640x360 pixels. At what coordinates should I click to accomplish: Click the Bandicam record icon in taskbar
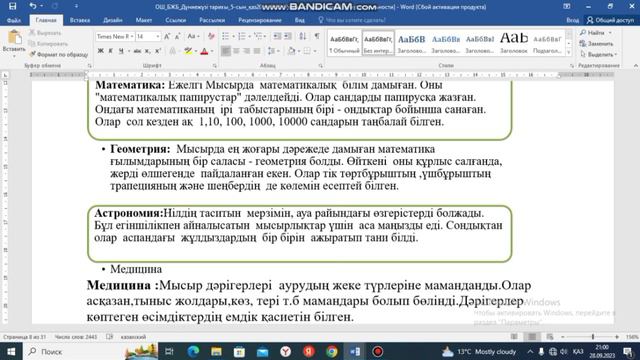pos(378,351)
